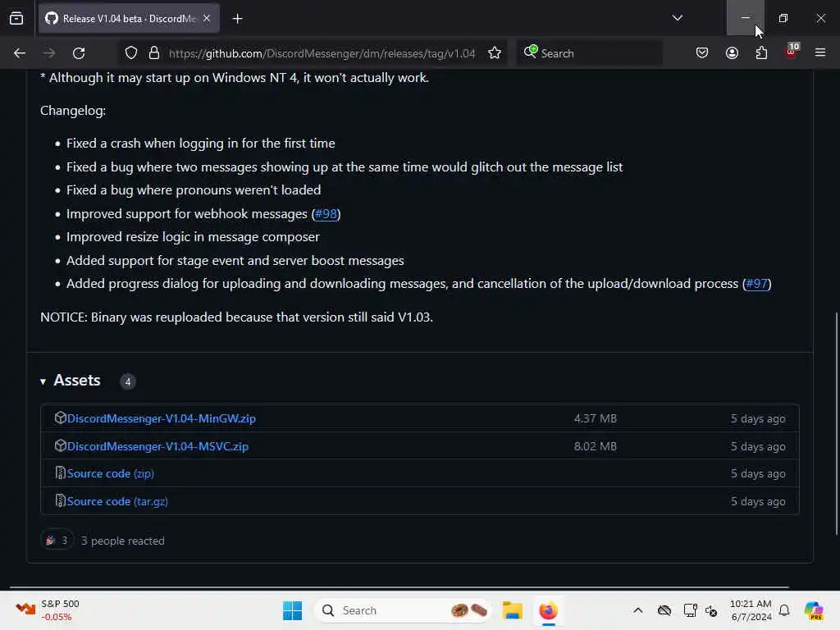This screenshot has height=630, width=840.
Task: Open network display tray icon
Action: tap(690, 610)
